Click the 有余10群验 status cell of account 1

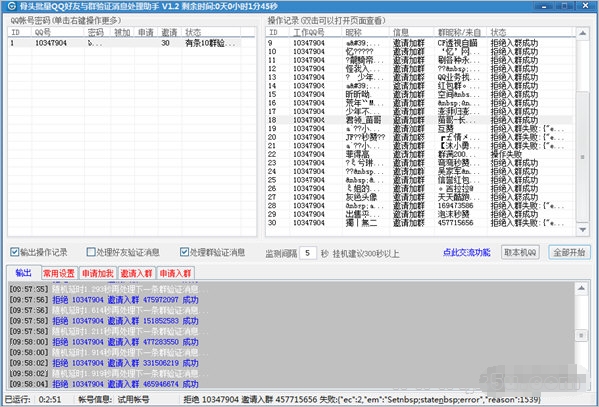tap(210, 43)
